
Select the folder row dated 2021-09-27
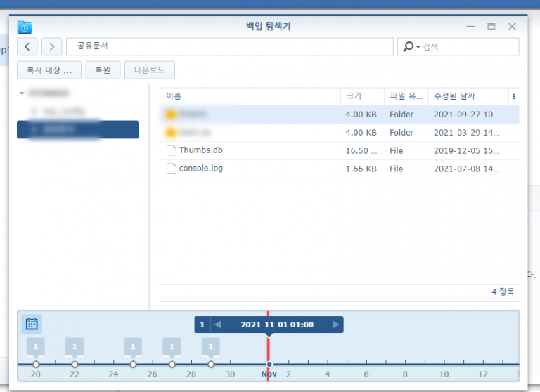[x=340, y=115]
